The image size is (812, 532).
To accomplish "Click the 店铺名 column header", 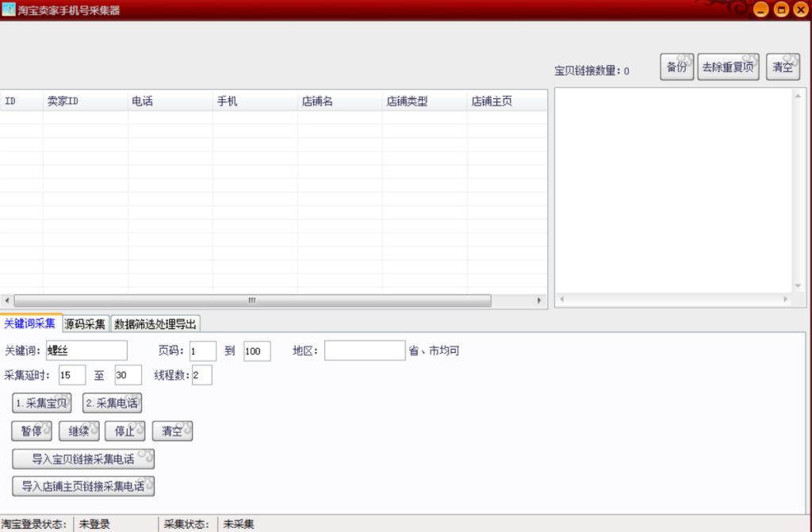I will [x=339, y=101].
